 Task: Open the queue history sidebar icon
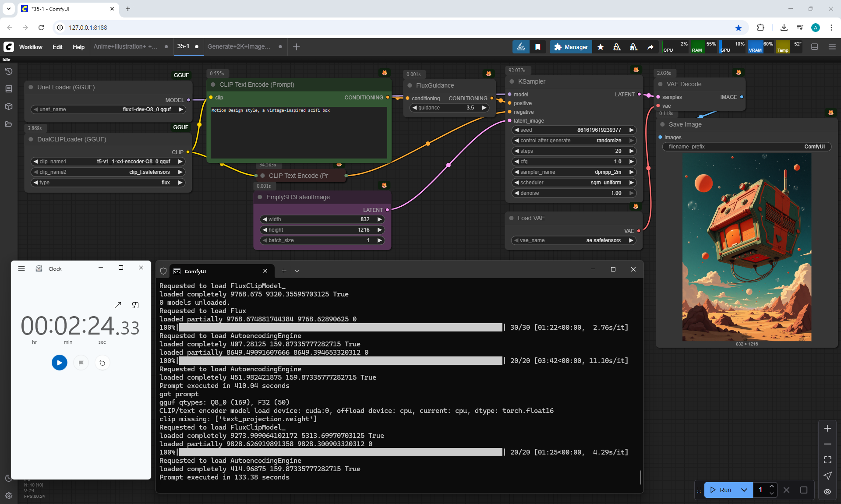click(8, 71)
